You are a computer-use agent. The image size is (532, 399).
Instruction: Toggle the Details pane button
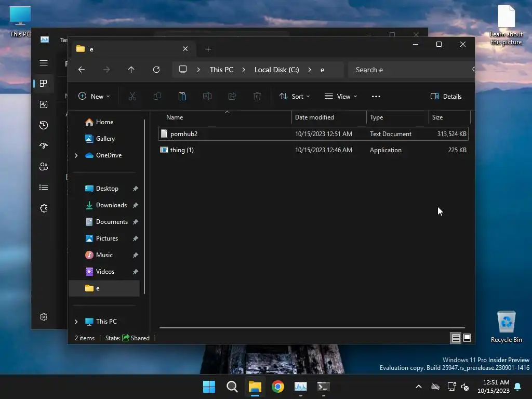click(x=446, y=96)
